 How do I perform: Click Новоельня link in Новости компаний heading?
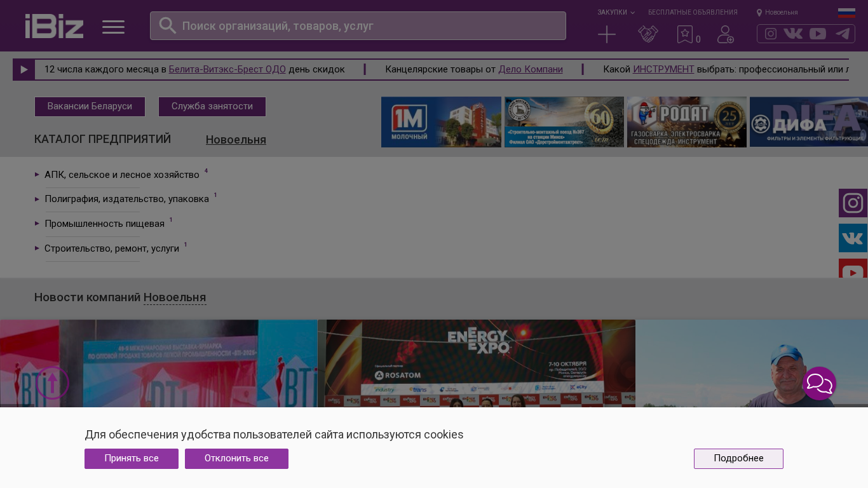175,297
